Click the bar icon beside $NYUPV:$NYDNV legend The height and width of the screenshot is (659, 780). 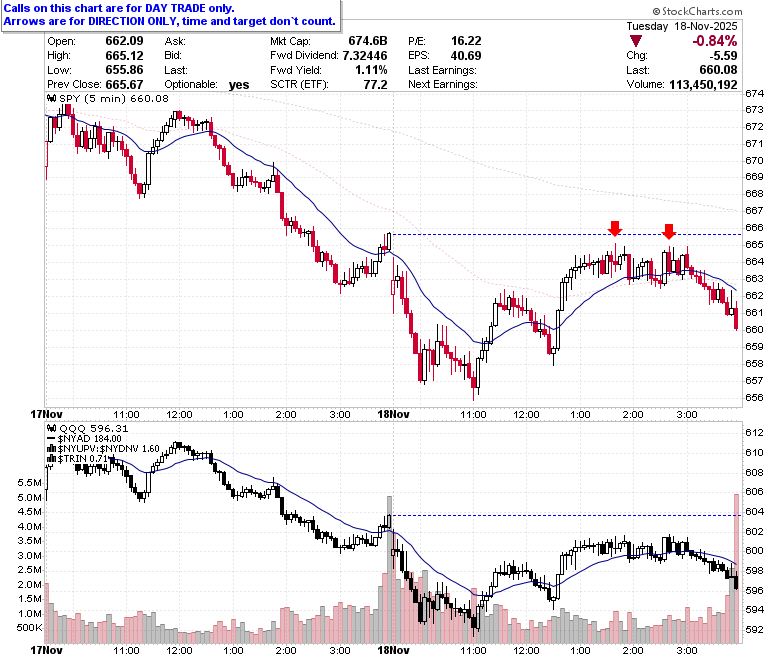51,449
